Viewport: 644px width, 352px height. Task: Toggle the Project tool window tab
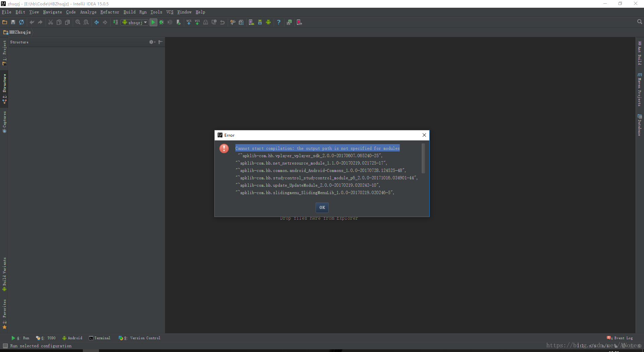pos(4,53)
